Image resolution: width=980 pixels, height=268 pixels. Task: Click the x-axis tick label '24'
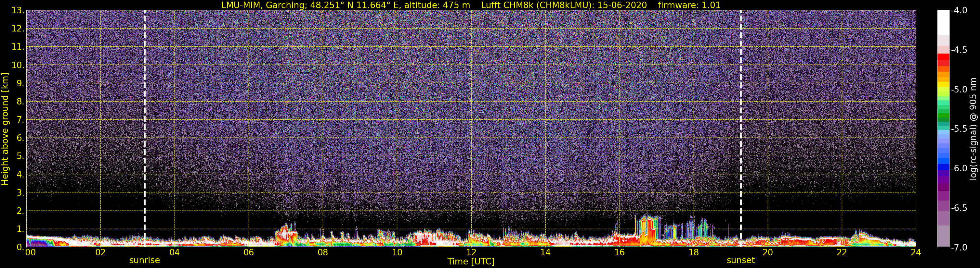click(x=916, y=253)
